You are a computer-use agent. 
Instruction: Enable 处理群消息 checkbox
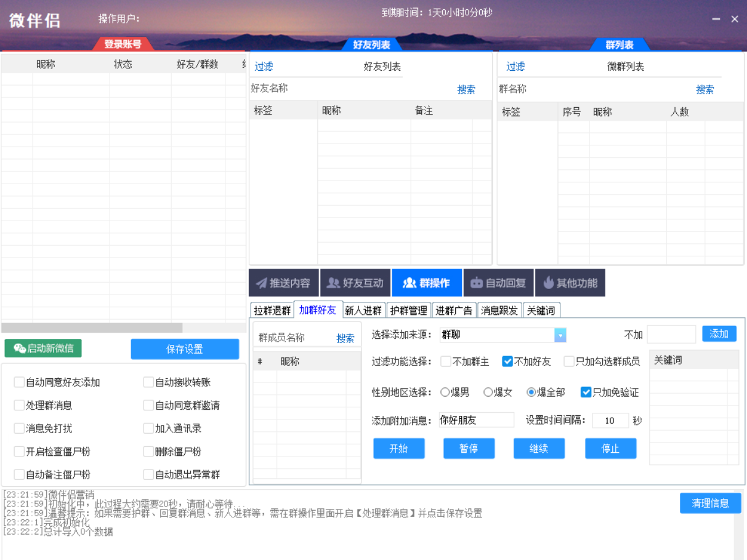click(x=19, y=405)
